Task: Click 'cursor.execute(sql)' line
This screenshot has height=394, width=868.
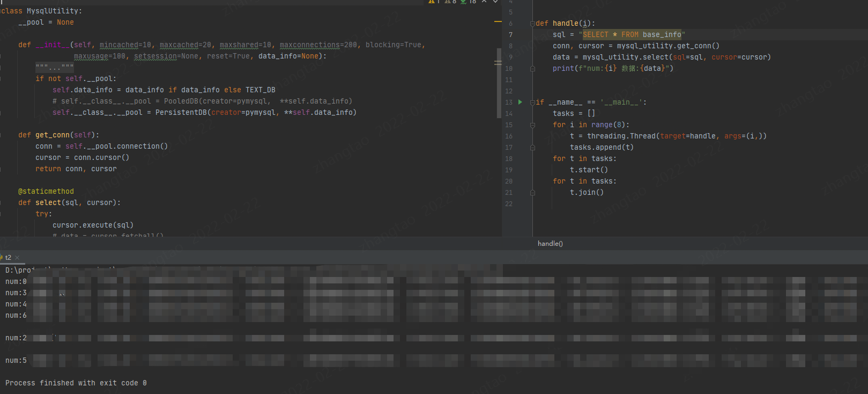Action: tap(93, 225)
